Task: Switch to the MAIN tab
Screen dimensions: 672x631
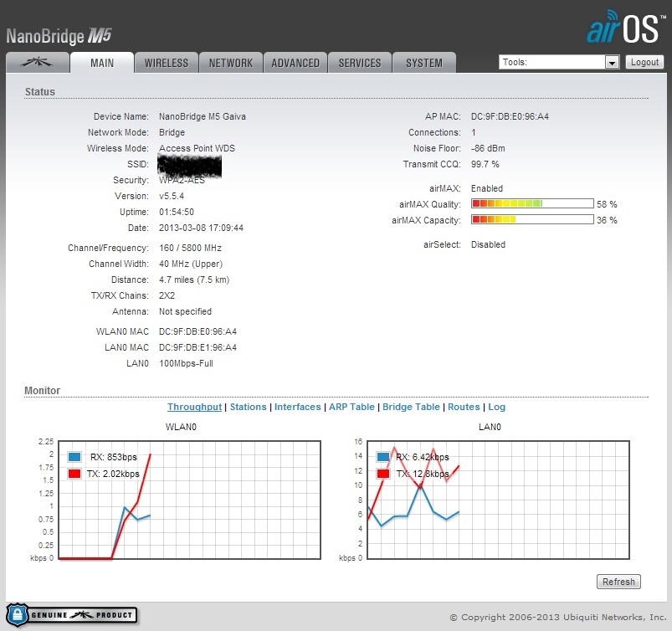Action: (102, 63)
